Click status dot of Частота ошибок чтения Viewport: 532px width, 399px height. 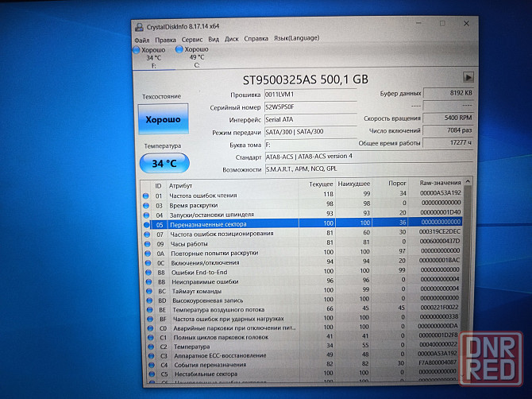pos(146,196)
